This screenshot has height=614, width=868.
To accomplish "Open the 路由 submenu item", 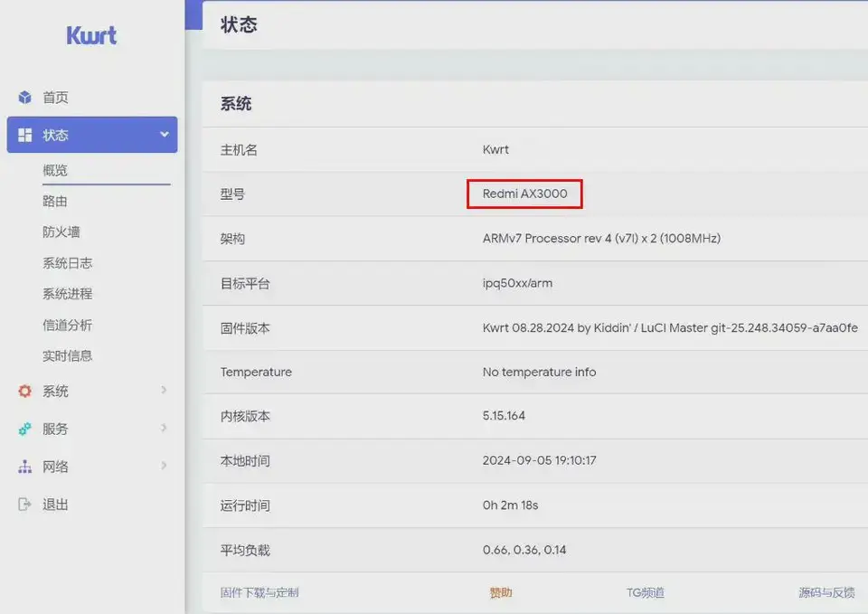I will pyautogui.click(x=55, y=201).
